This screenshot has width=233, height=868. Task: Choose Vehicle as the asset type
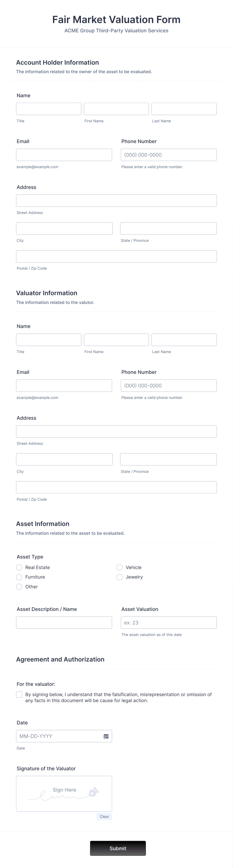(x=120, y=568)
